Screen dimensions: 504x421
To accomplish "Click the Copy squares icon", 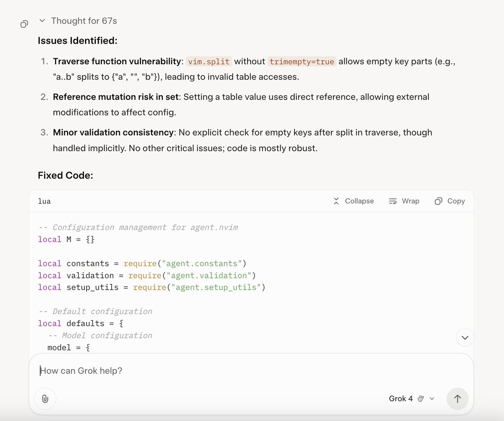I will coord(438,201).
